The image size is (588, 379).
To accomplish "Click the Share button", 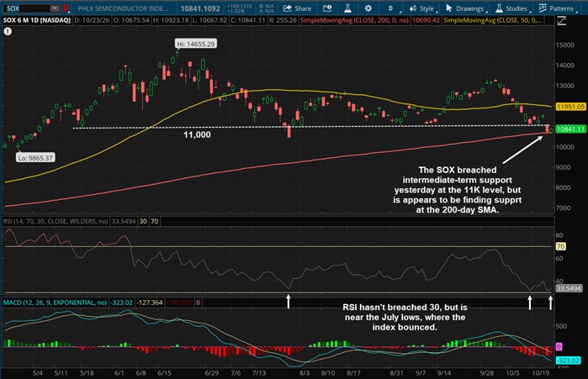I will [x=297, y=8].
